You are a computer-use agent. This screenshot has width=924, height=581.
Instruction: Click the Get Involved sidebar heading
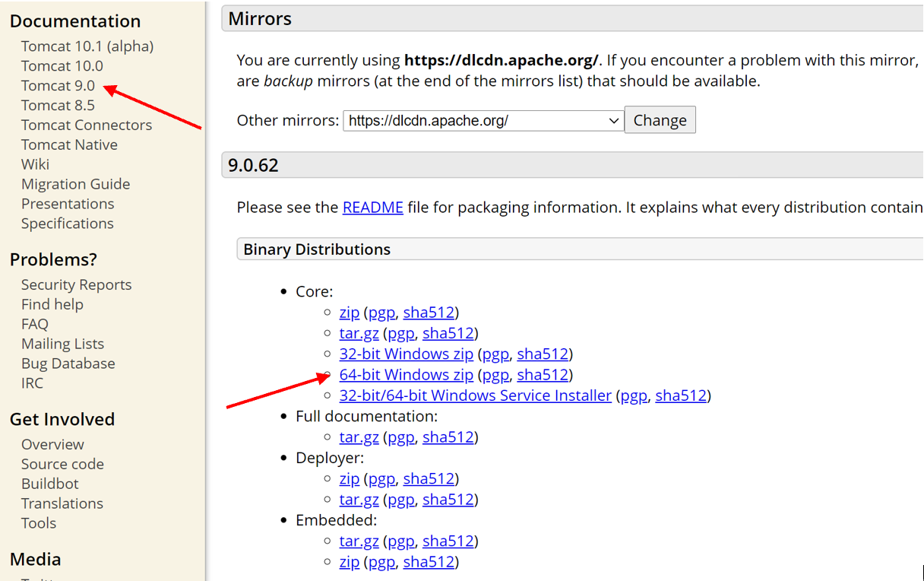pyautogui.click(x=62, y=420)
